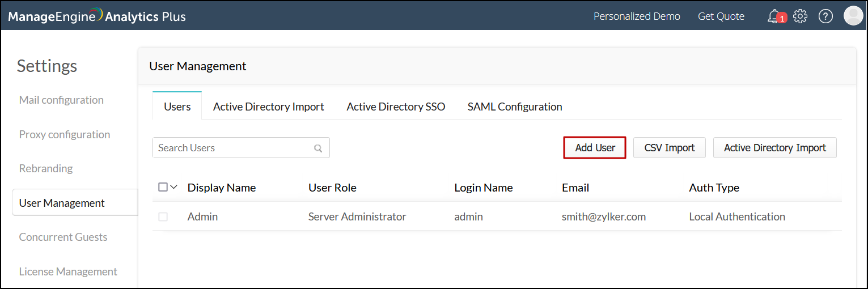The height and width of the screenshot is (289, 868).
Task: Select the SAML Configuration tab
Action: tap(515, 107)
